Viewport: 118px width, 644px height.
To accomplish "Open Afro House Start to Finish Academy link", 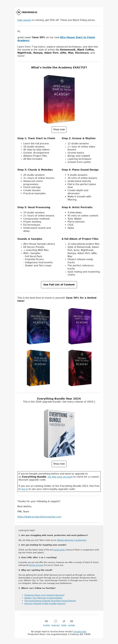I will 56,39.
